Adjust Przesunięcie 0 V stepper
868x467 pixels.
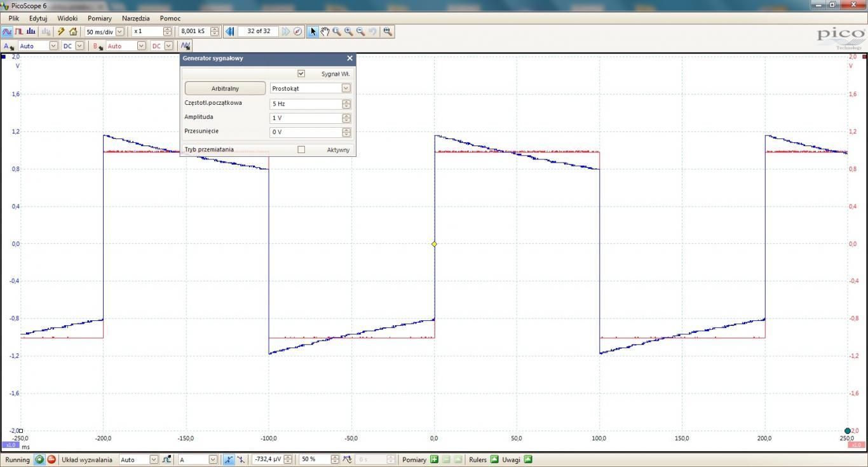346,132
